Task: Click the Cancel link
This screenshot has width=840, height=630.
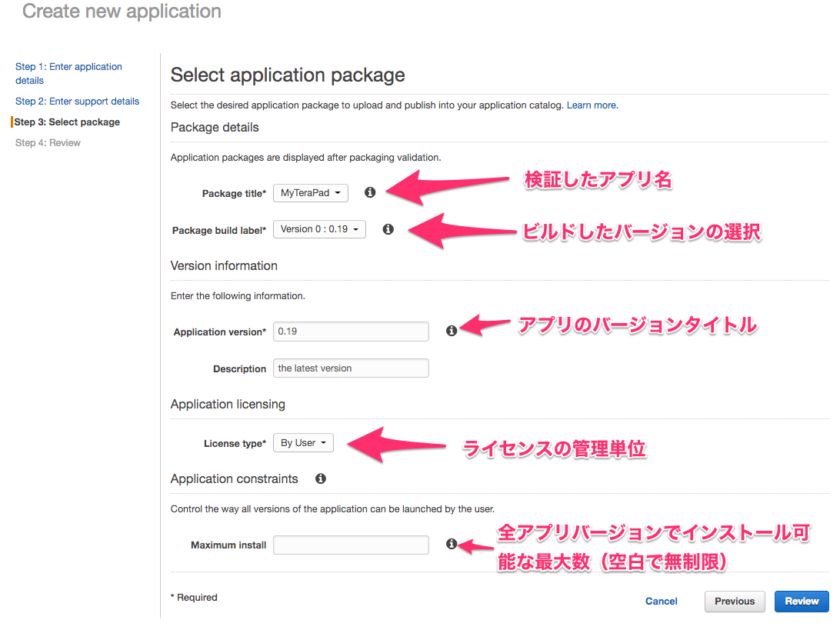Action: pyautogui.click(x=661, y=601)
